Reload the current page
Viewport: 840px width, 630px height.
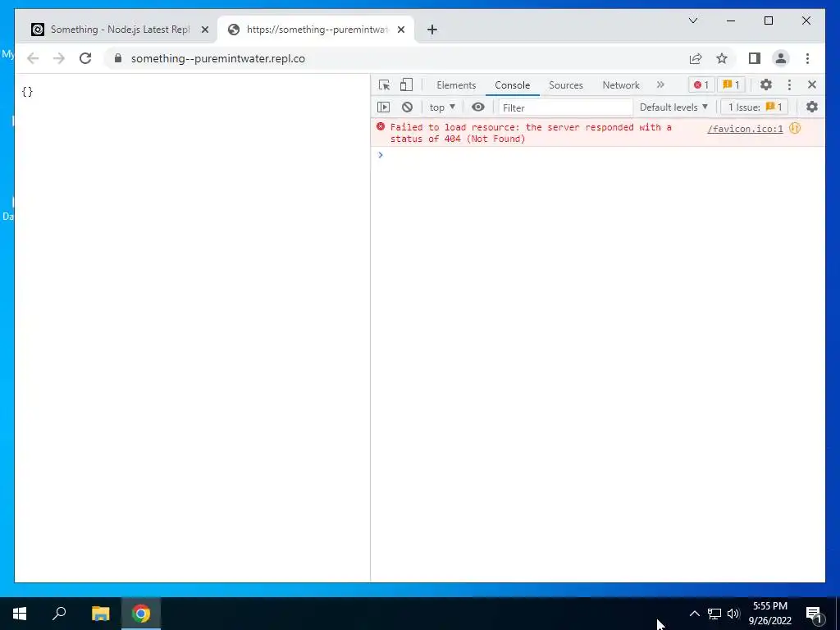pyautogui.click(x=85, y=58)
